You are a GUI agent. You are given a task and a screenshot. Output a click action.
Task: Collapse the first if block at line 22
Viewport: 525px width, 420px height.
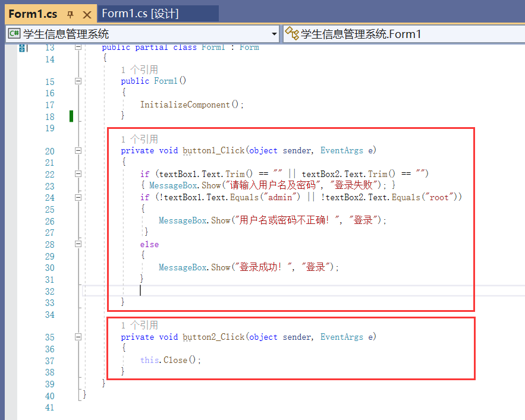pos(78,174)
